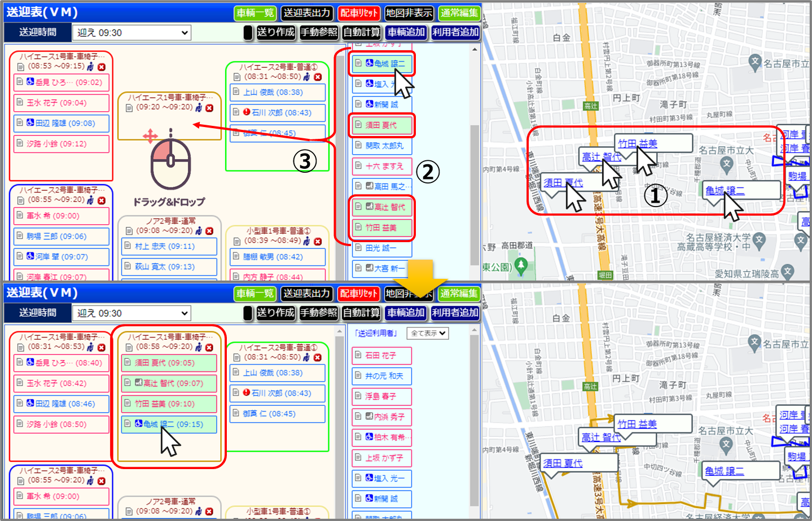The height and width of the screenshot is (521, 812).
Task: Click 亀城 譲二 label on lower map
Action: 724,471
